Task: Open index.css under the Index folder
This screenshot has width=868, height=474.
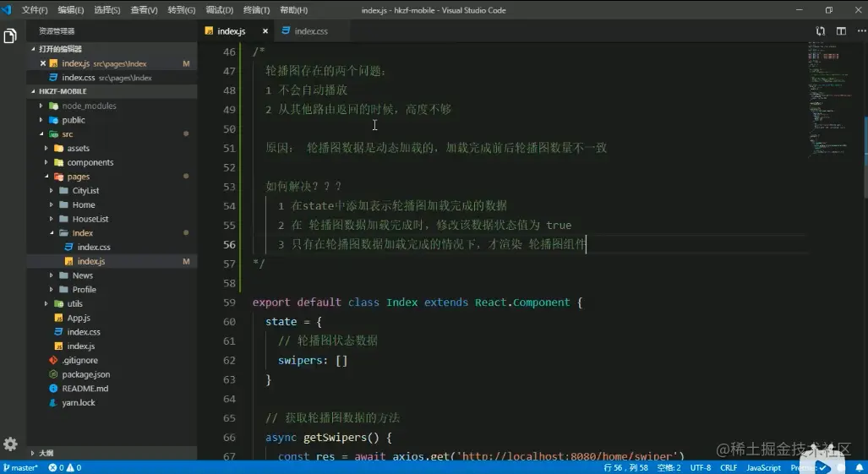Action: (112, 248)
